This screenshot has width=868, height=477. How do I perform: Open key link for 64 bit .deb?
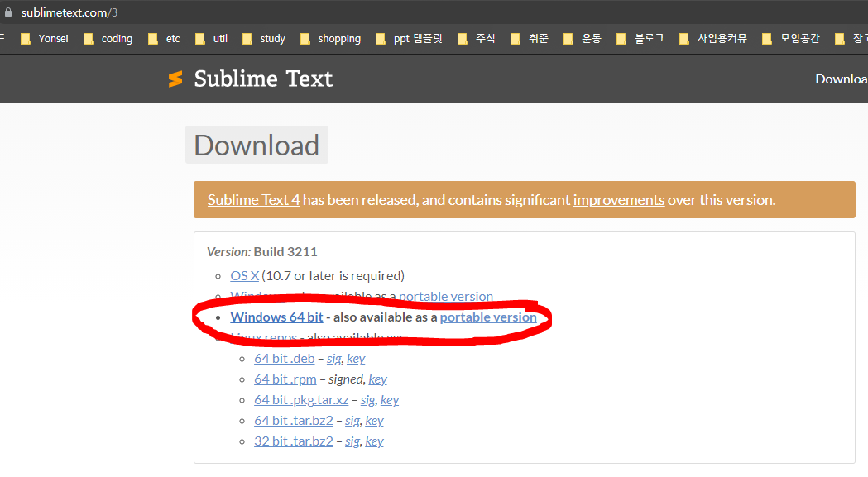(356, 359)
